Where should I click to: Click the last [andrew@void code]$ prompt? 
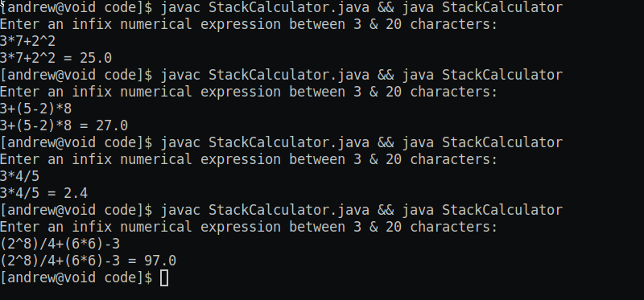click(x=76, y=277)
